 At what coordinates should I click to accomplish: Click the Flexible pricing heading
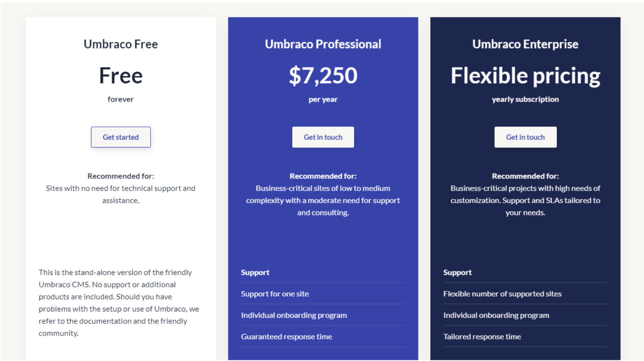pyautogui.click(x=525, y=76)
